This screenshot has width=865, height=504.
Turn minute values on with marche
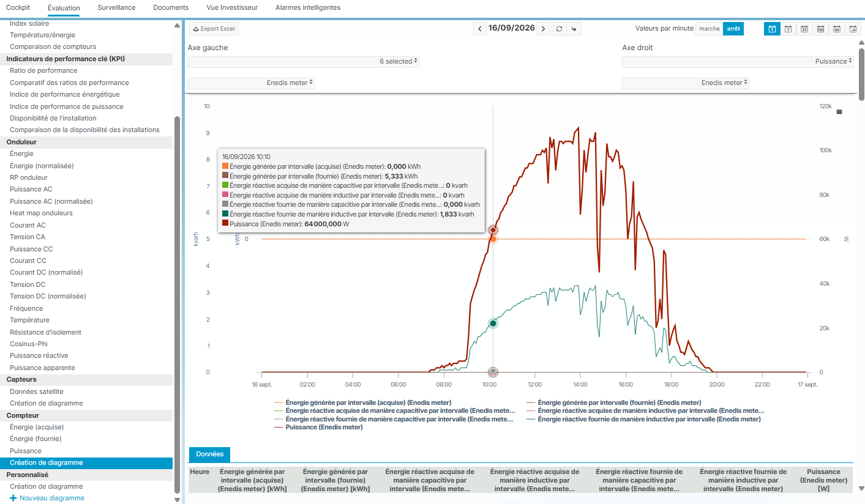click(x=710, y=29)
